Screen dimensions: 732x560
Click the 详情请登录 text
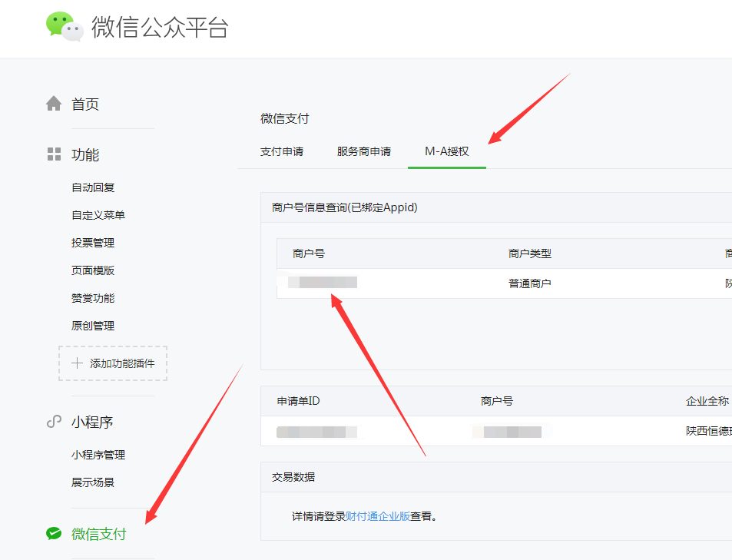(319, 516)
